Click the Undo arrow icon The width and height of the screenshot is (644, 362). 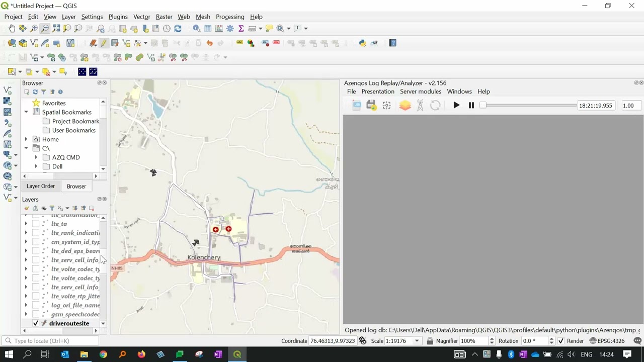point(209,43)
